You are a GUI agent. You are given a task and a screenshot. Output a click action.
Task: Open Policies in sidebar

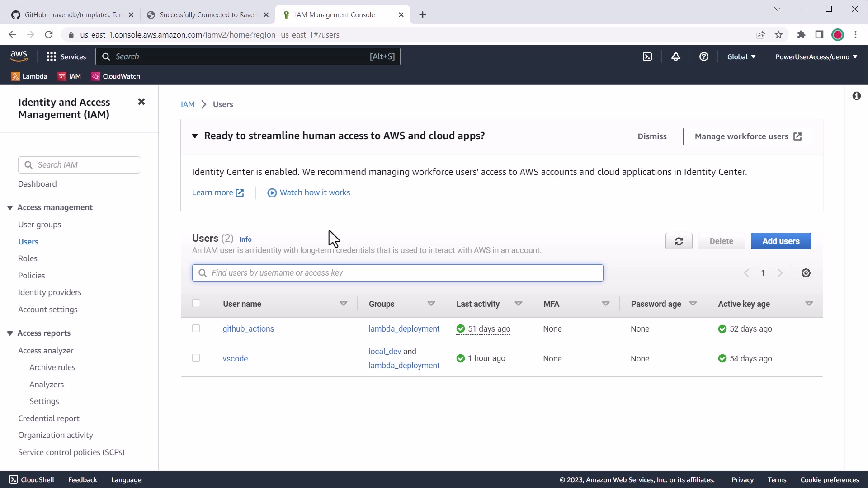(31, 276)
